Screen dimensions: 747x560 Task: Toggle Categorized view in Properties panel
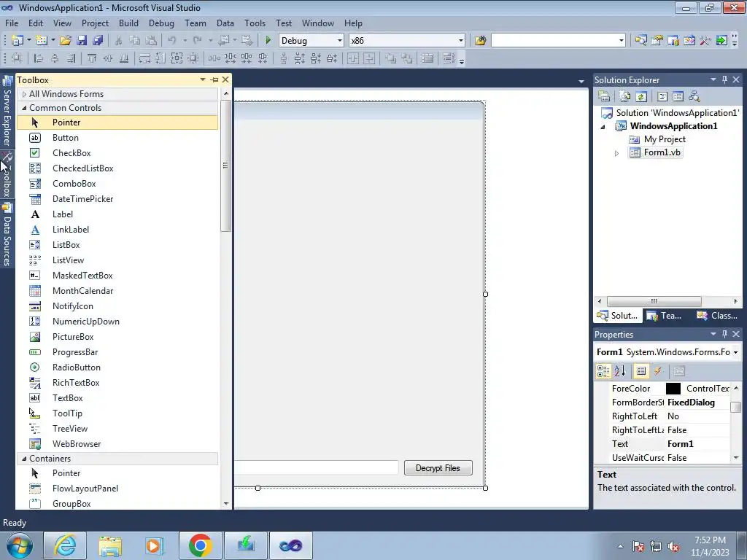click(603, 371)
